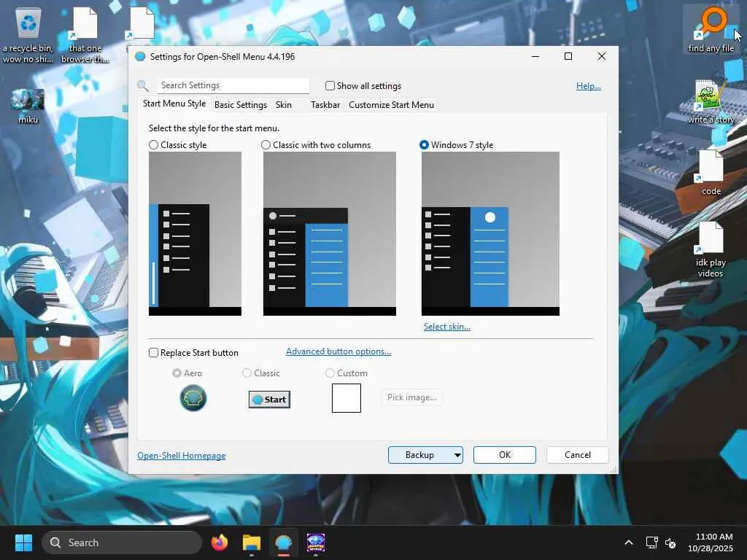Click the Search Settings input field

point(233,86)
